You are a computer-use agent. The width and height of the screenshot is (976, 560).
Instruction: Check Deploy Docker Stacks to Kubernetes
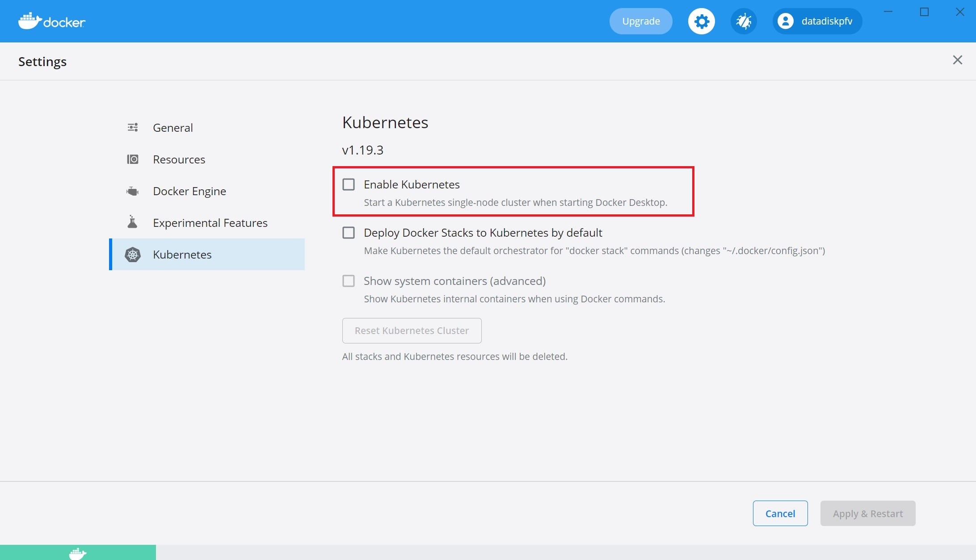pyautogui.click(x=349, y=233)
